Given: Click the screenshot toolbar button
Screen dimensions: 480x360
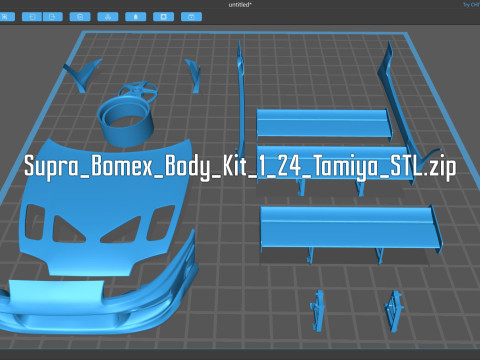Looking at the screenshot, I should 191,17.
